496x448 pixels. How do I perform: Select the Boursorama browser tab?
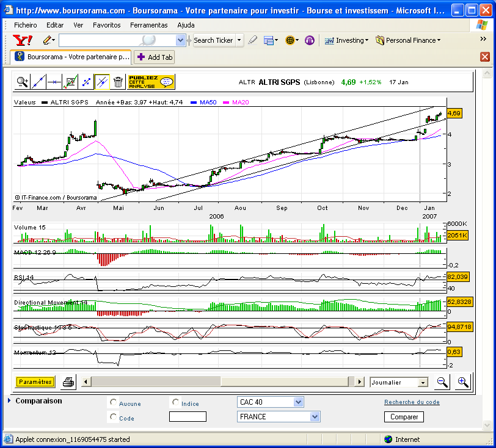tap(71, 57)
